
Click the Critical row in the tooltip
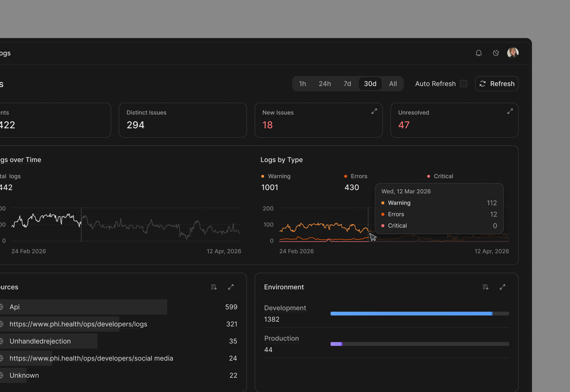pos(439,226)
